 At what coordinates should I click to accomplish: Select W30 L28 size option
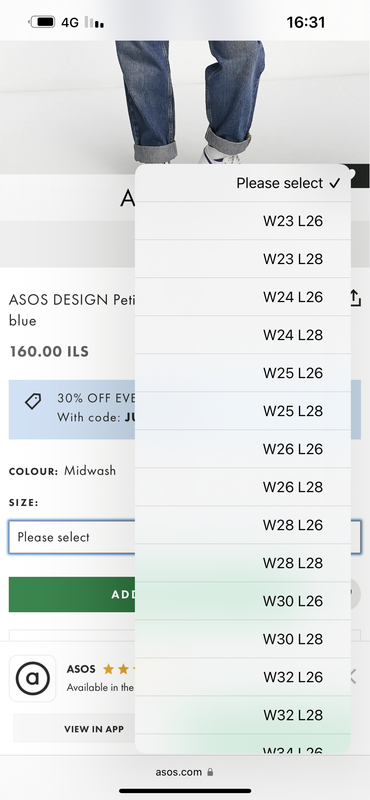pos(243,639)
